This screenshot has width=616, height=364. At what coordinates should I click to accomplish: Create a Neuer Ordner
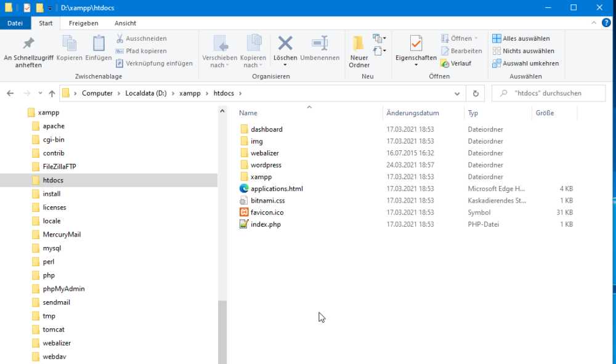click(359, 52)
